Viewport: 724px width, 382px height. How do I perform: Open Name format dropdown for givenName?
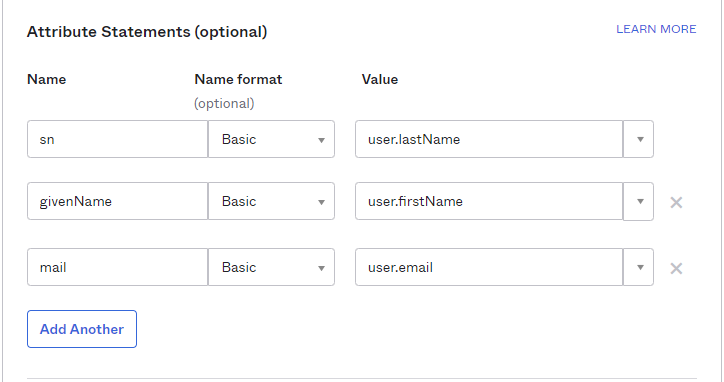tap(272, 201)
